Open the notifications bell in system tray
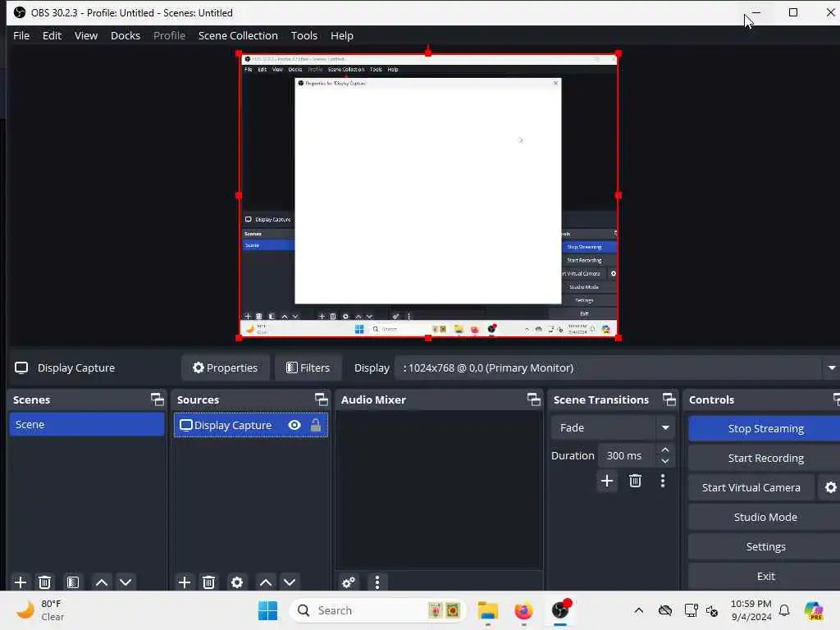The image size is (840, 630). point(784,610)
